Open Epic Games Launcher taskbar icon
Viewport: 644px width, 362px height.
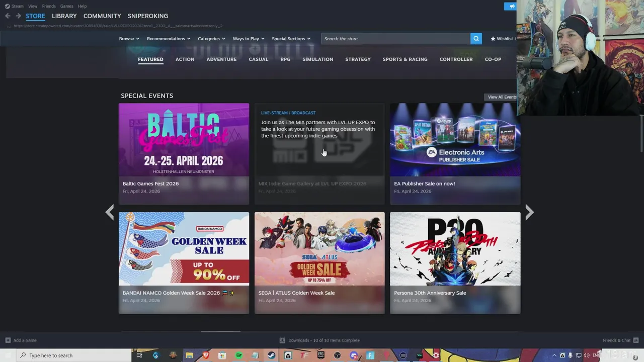[x=321, y=355]
